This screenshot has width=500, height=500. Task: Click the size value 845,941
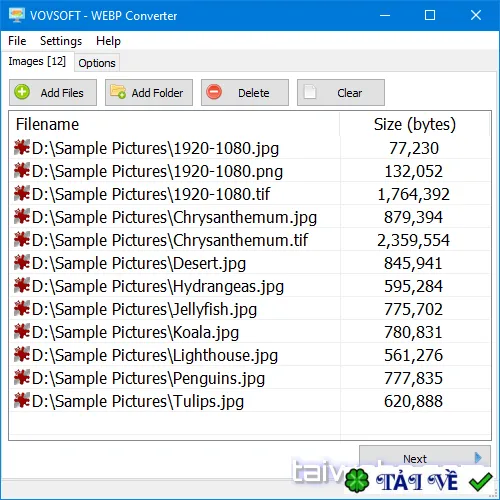(x=414, y=263)
